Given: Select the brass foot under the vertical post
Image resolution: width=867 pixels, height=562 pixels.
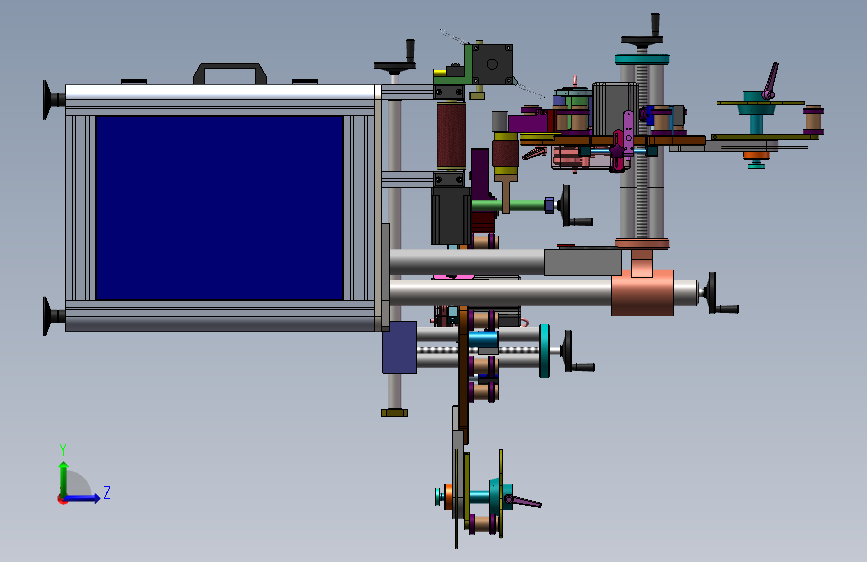Looking at the screenshot, I should coord(394,412).
